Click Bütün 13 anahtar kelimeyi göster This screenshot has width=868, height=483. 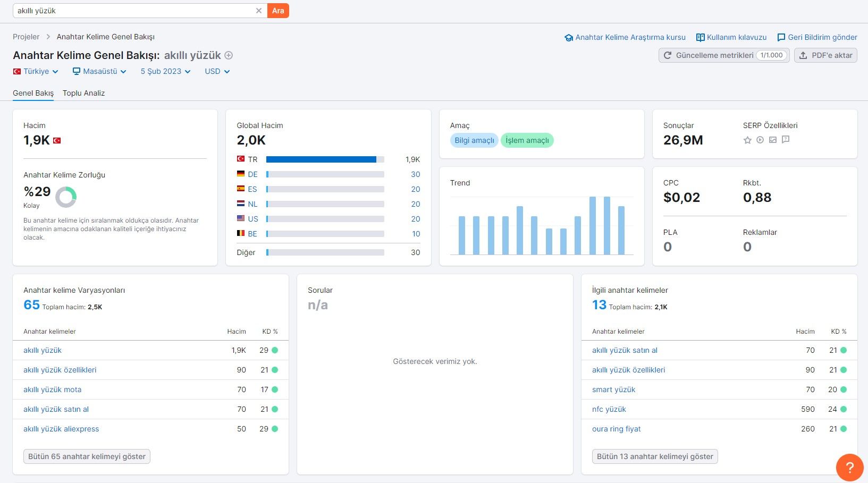655,456
